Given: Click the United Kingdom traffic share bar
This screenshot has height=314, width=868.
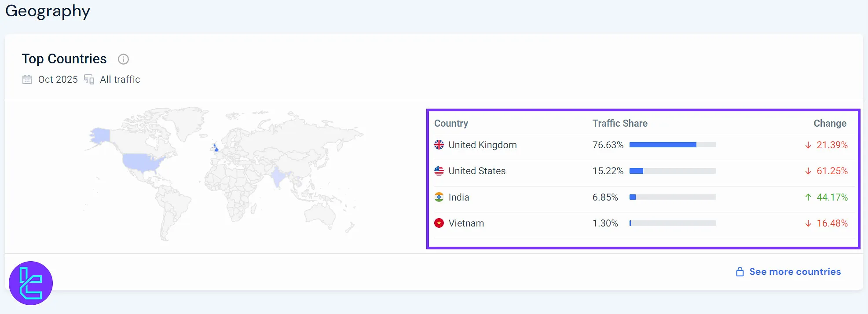Looking at the screenshot, I should point(672,145).
